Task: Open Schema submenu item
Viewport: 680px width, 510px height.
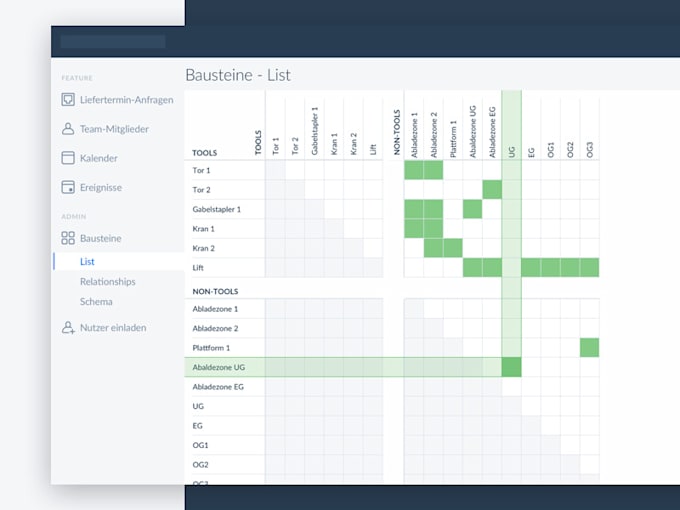Action: click(x=96, y=301)
